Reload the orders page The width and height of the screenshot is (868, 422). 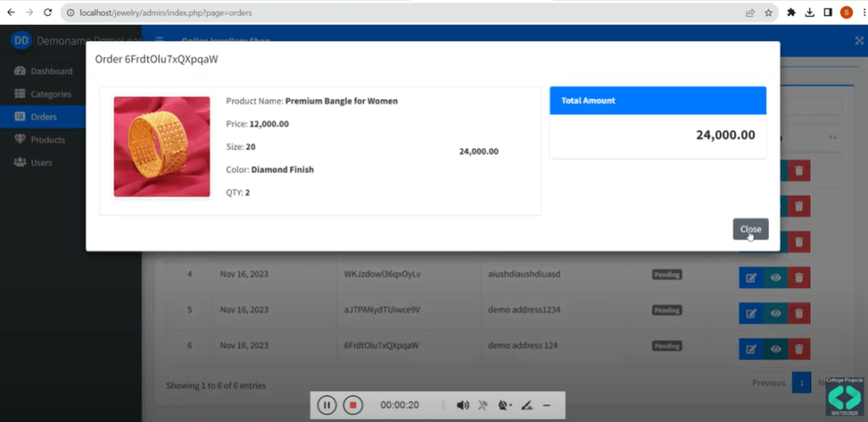(x=47, y=12)
